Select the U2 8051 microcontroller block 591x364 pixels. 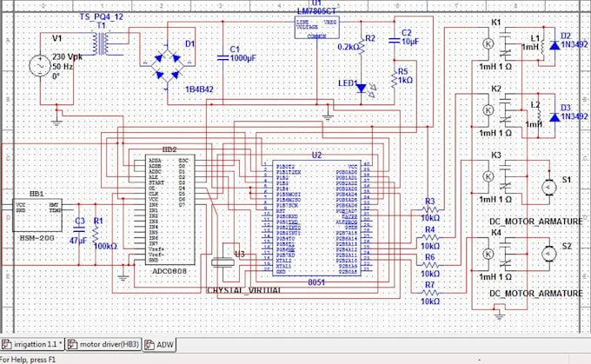point(316,218)
